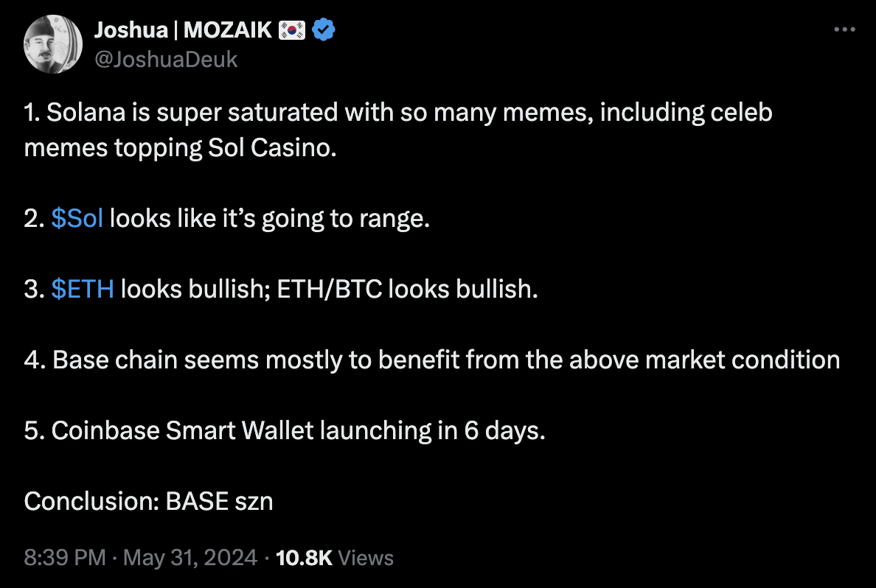The width and height of the screenshot is (876, 588).
Task: Click the 'ETH/BTC looks bullish' text
Action: (408, 289)
